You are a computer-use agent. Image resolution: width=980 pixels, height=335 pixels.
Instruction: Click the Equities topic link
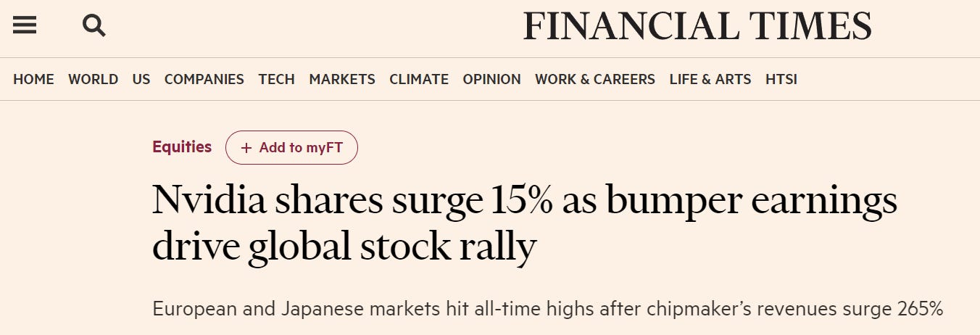click(182, 147)
